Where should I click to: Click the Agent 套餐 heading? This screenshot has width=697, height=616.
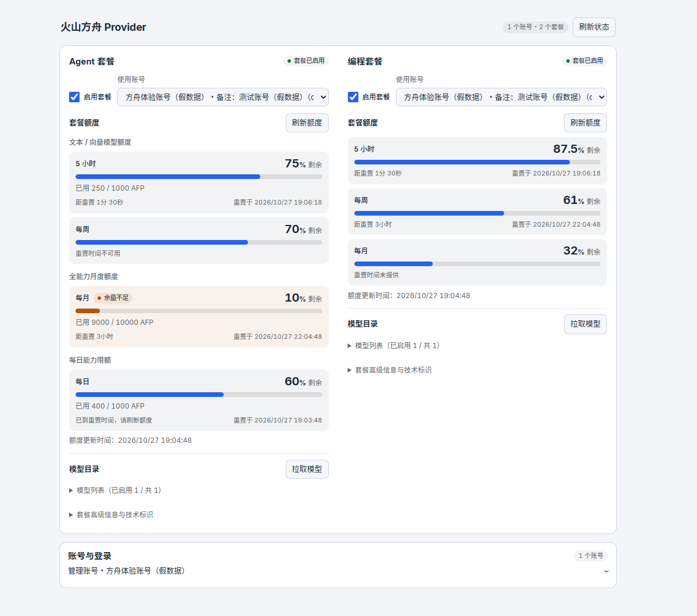92,62
